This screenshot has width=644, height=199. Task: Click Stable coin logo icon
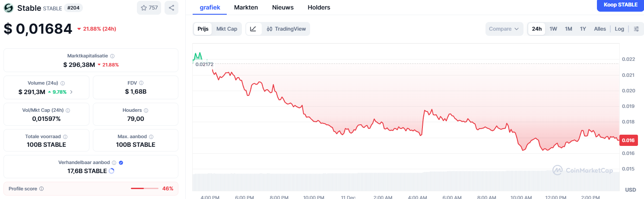pos(9,8)
